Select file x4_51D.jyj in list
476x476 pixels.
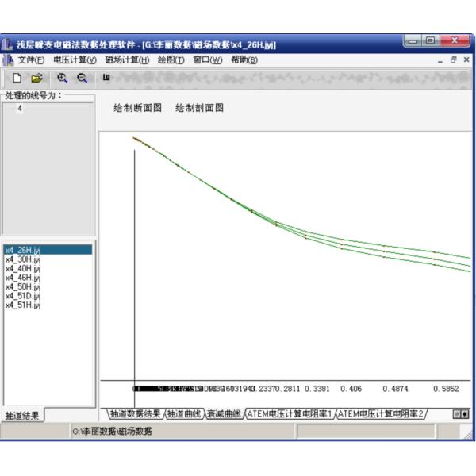[x=24, y=296]
